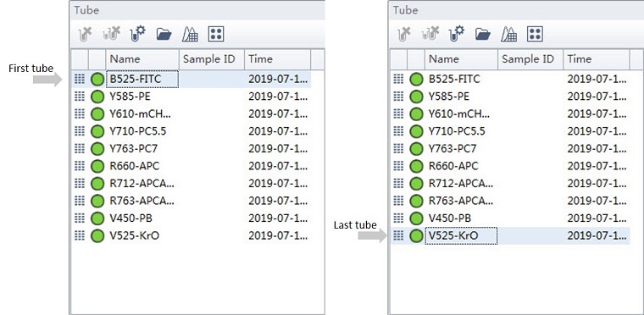Click Time column header in left panel

pos(278,59)
